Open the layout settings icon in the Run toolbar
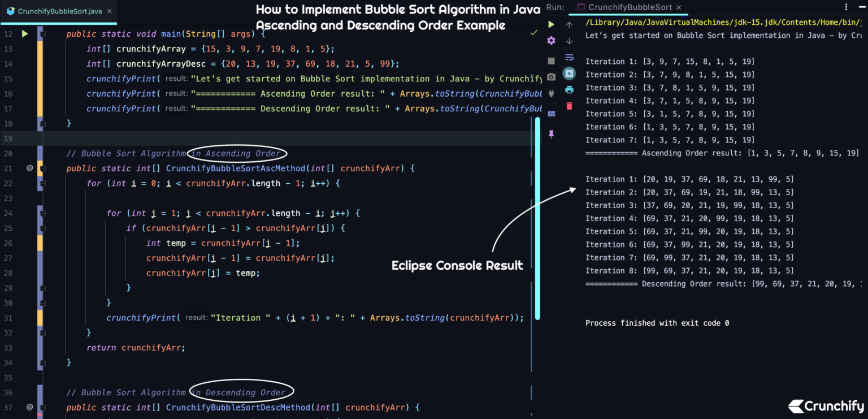868x419 pixels. pos(551,114)
